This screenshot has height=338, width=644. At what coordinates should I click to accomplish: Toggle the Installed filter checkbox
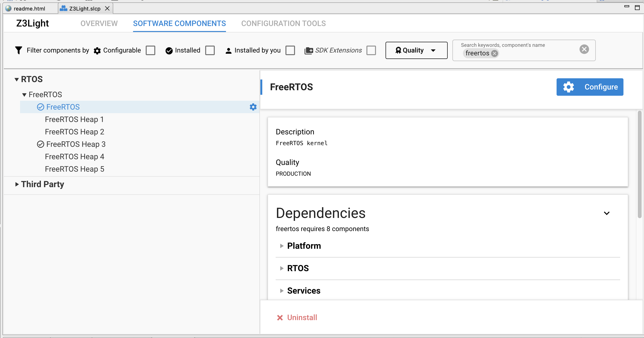tap(210, 50)
